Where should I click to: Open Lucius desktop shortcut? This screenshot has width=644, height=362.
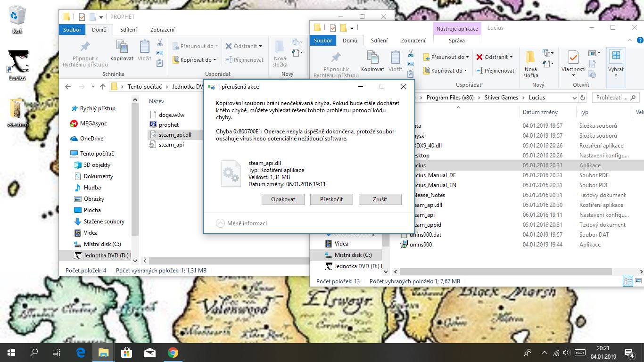17,66
